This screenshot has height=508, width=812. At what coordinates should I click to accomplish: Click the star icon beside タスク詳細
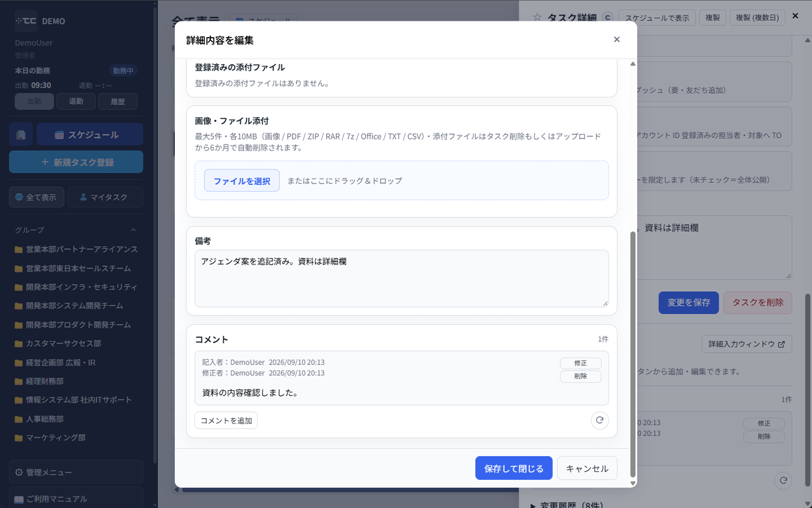[537, 17]
